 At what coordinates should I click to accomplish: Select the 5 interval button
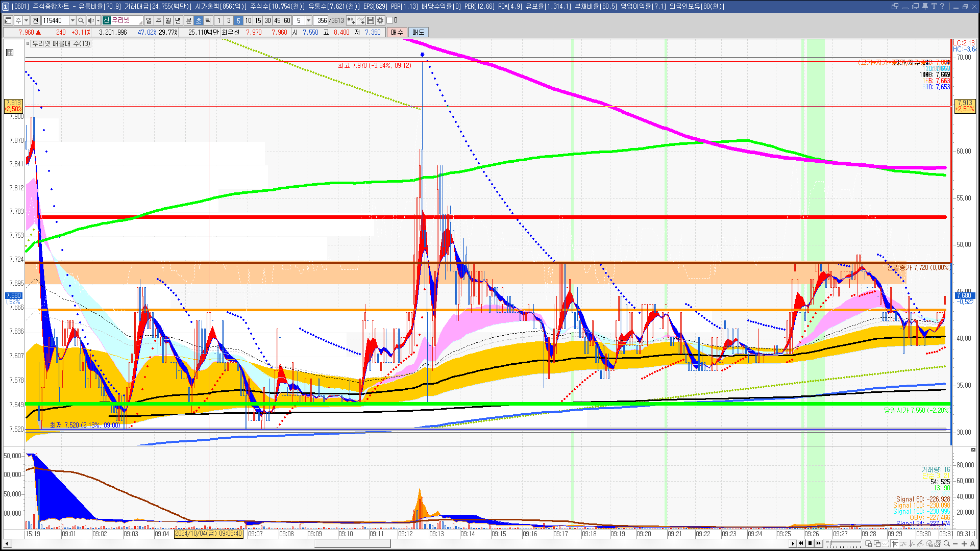pos(238,20)
